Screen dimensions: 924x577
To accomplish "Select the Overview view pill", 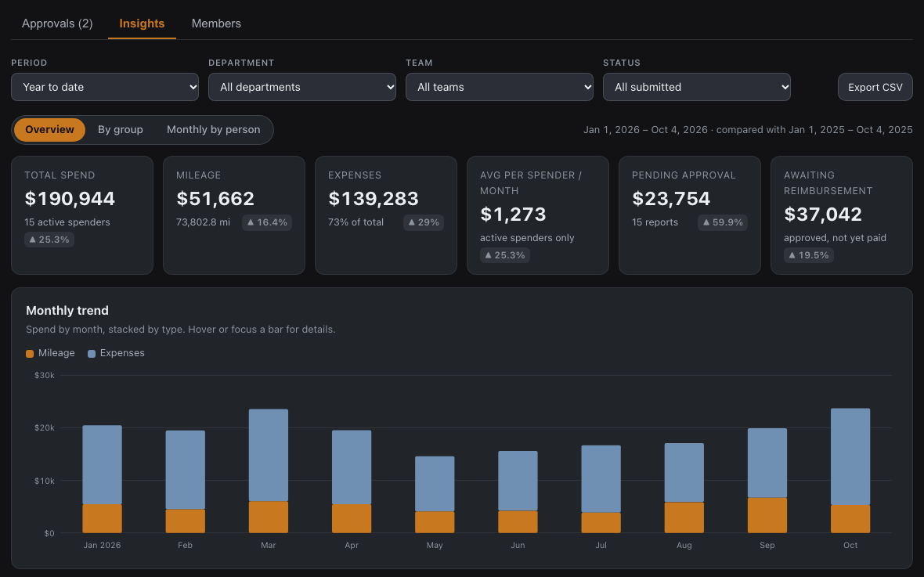I will point(49,130).
